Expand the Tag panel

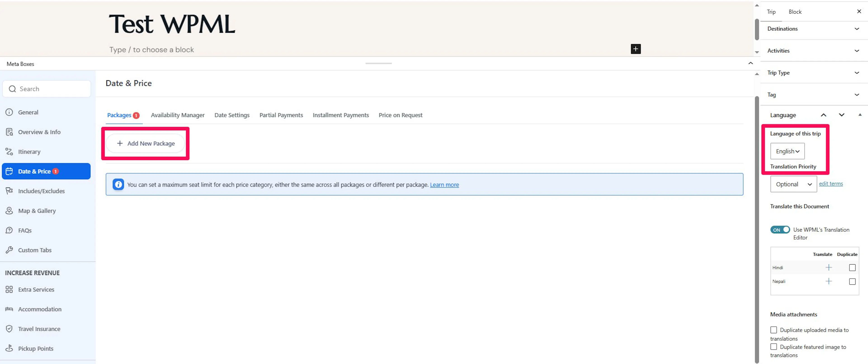[814, 95]
